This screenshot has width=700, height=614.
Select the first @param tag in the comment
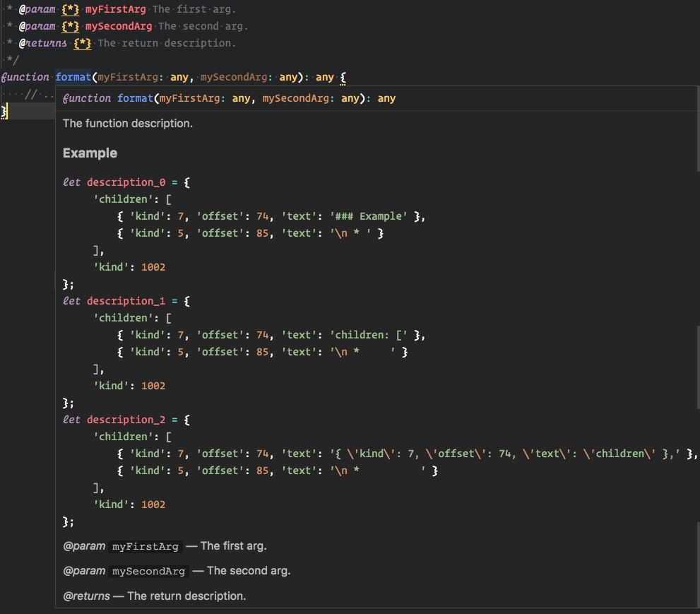pos(37,9)
